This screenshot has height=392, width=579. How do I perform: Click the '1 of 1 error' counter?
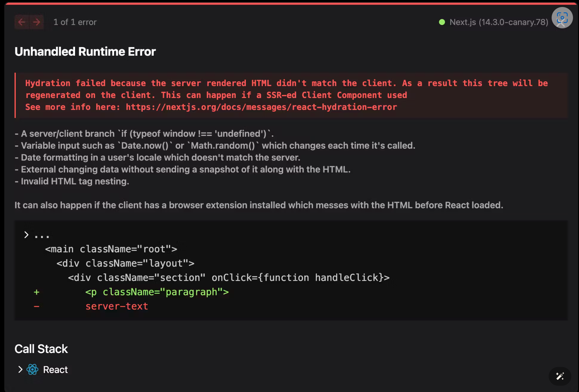click(x=75, y=22)
